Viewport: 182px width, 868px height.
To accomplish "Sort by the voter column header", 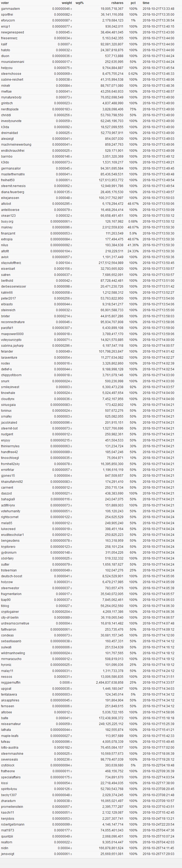I will pyautogui.click(x=5, y=3).
